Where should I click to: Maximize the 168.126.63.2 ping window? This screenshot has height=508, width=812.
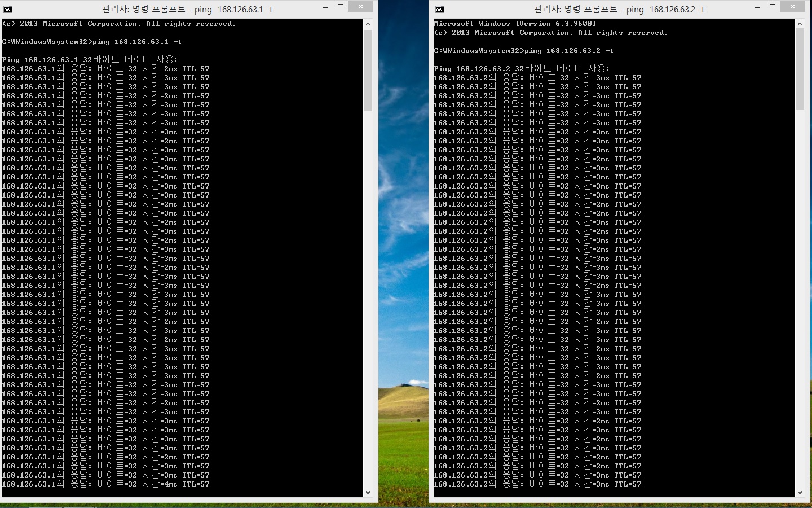773,7
